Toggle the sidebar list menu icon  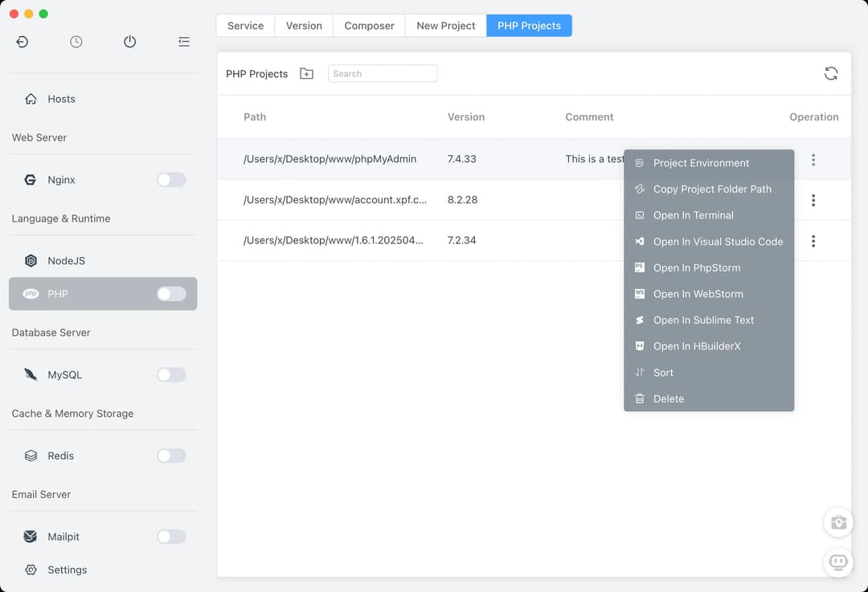(184, 42)
